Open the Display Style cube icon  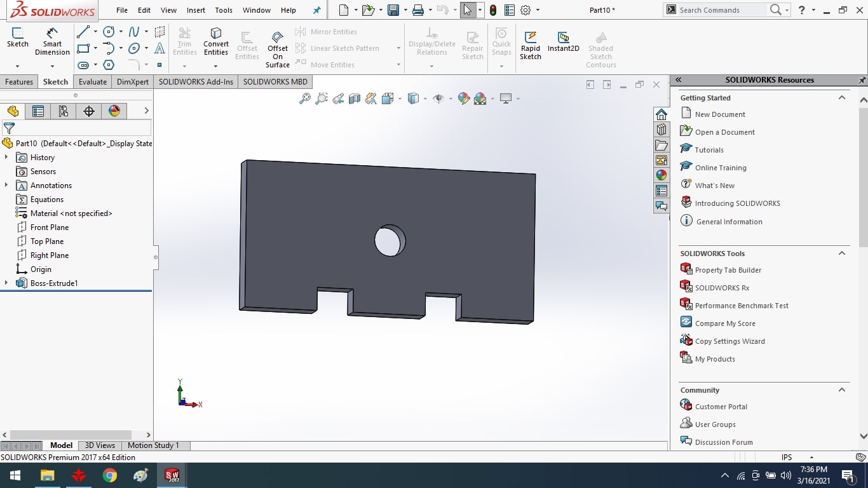click(413, 98)
